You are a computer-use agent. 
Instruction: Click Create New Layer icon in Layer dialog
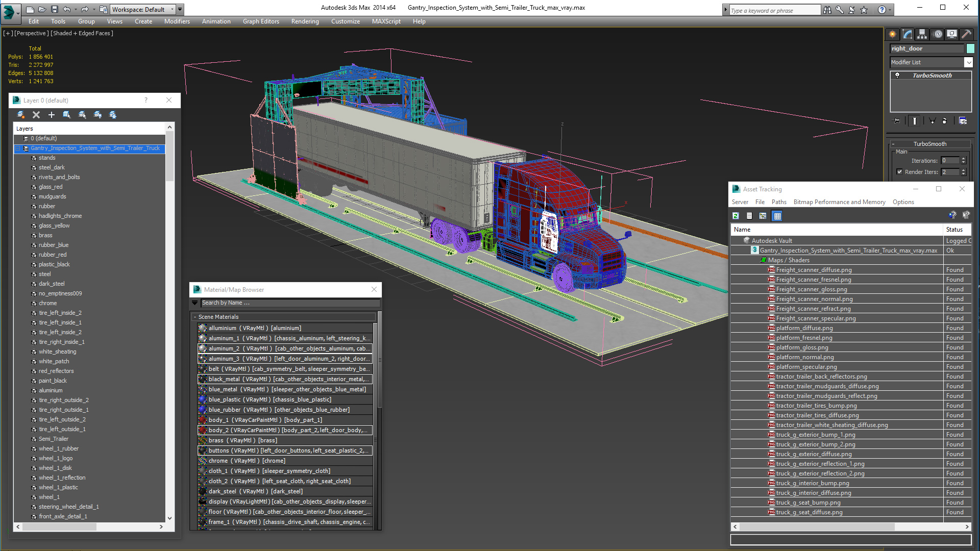(21, 115)
